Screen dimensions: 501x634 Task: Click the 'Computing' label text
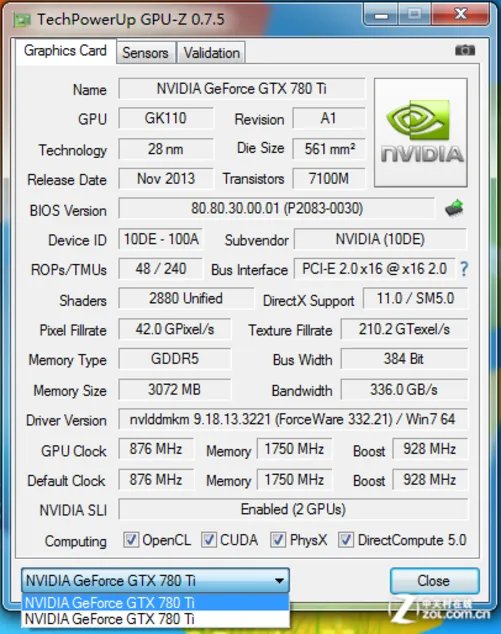[76, 541]
